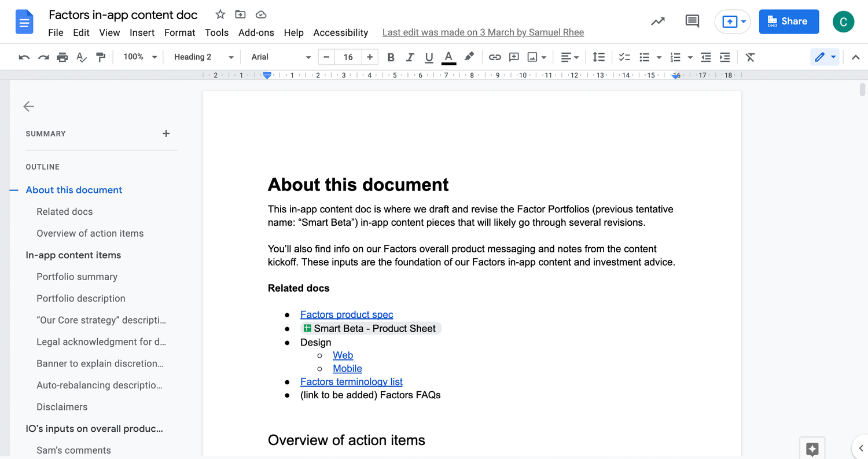Screen dimensions: 868x459
Task: Toggle the checklist formatting
Action: coord(624,57)
